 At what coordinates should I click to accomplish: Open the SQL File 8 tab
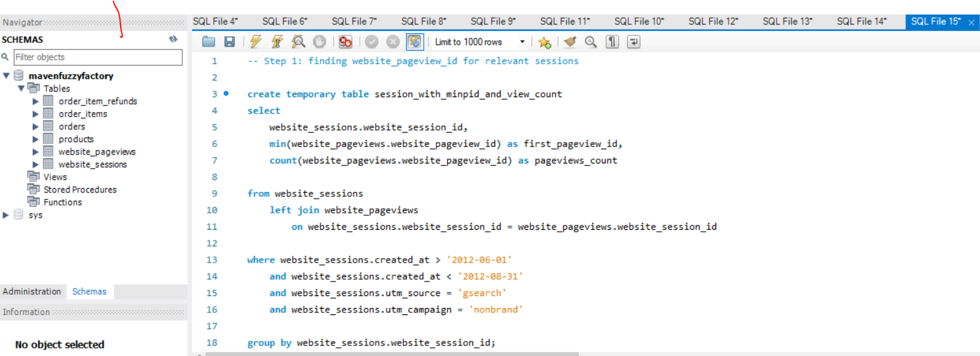[424, 21]
